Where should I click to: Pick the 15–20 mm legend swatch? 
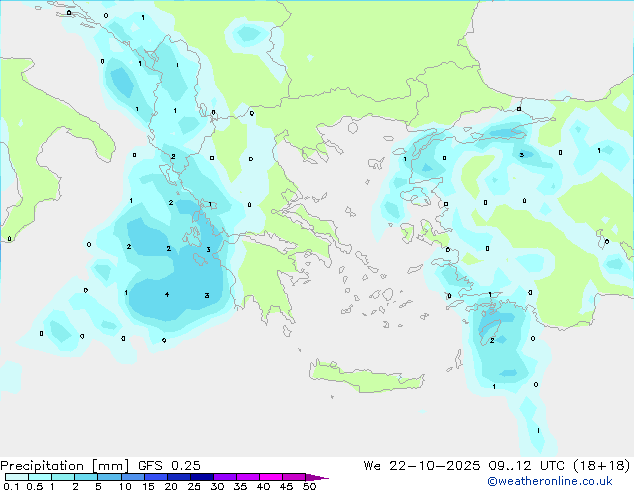(x=155, y=477)
